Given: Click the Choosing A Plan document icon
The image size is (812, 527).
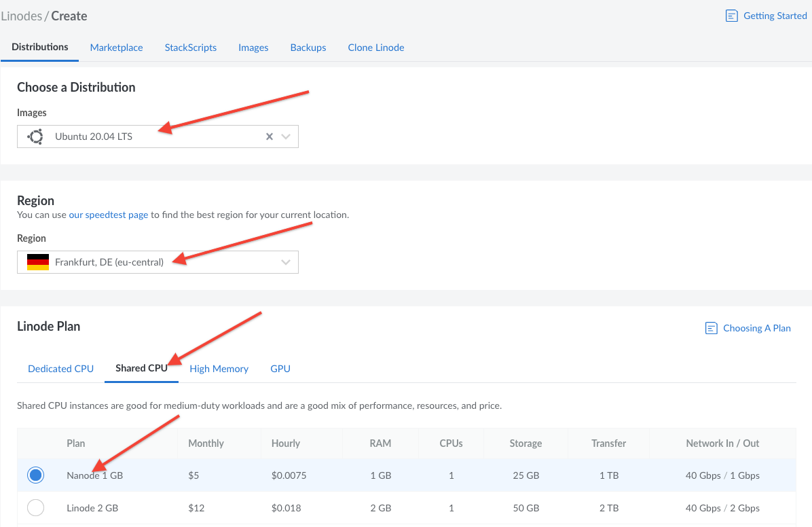Looking at the screenshot, I should pos(712,328).
